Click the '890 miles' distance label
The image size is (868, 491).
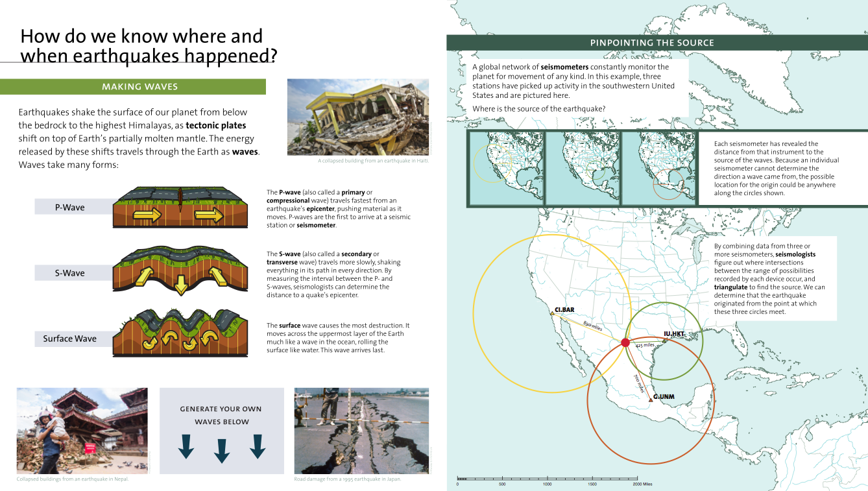(x=592, y=326)
